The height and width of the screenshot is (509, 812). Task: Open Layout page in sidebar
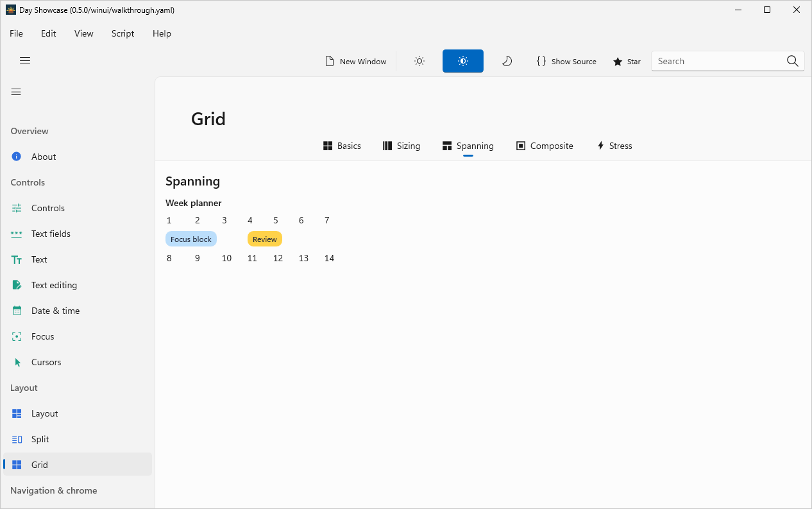pos(77,413)
